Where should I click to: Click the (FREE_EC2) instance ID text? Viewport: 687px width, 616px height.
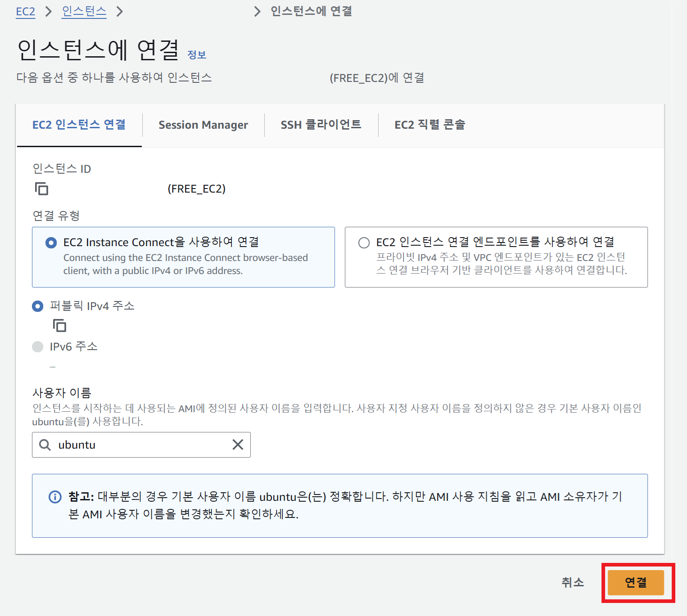[x=197, y=189]
